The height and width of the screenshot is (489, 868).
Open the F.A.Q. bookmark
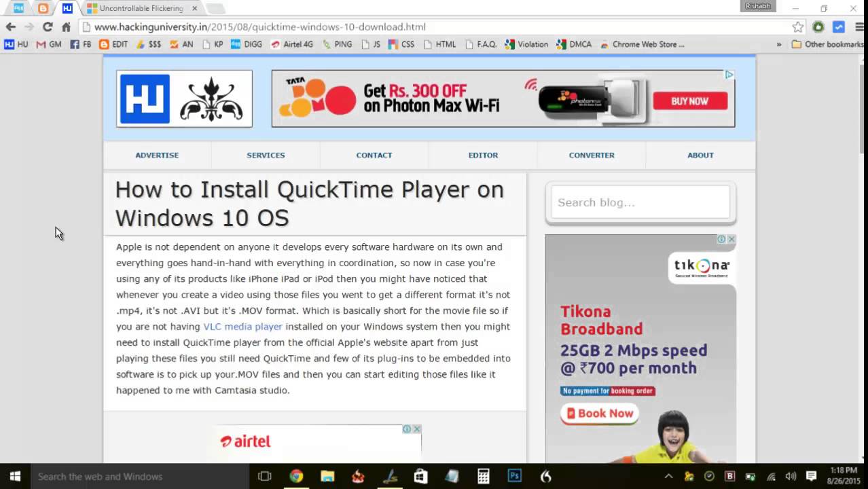pos(481,44)
